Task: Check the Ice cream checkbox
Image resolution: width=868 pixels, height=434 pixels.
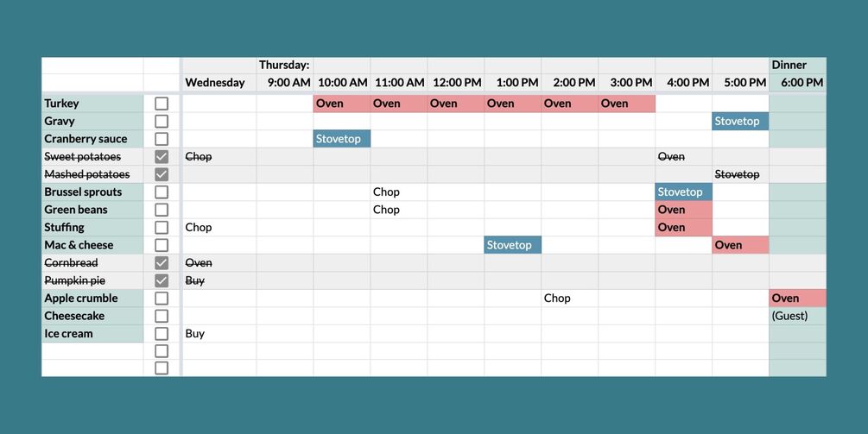Action: point(162,333)
